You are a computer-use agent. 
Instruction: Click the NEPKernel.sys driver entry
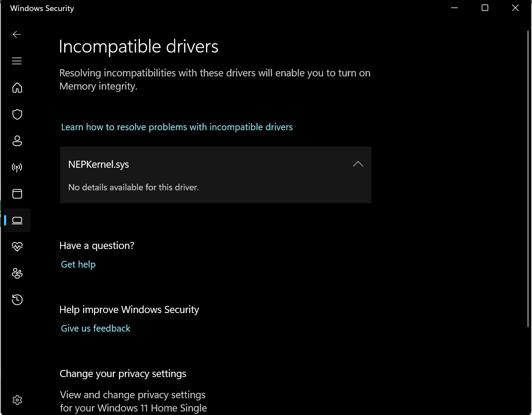tap(216, 164)
